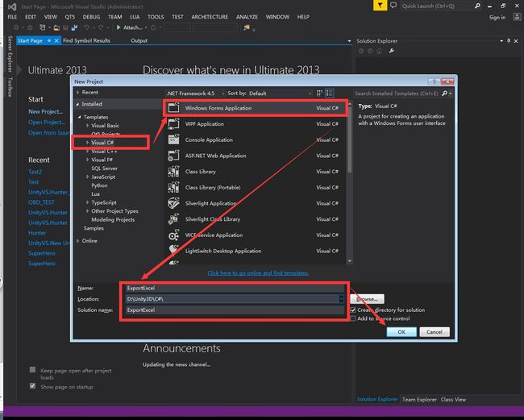Screen dimensions: 524x420
Task: Toggle Keep page open after project loads
Action: [x=32, y=369]
